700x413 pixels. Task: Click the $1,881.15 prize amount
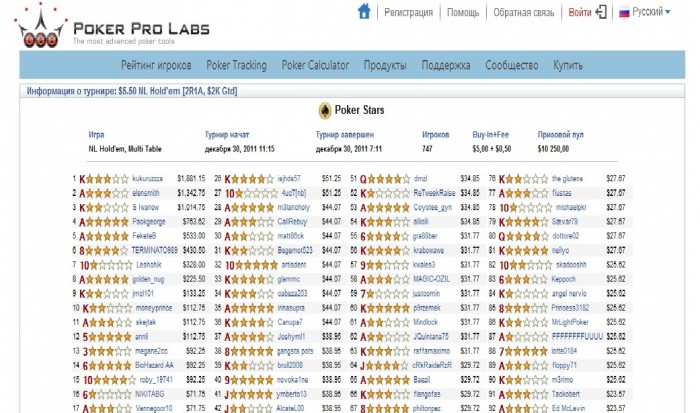pos(191,179)
